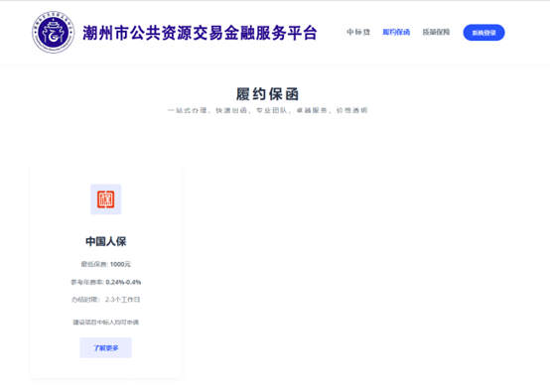Click the 了解更多 button
550x392 pixels.
point(105,347)
